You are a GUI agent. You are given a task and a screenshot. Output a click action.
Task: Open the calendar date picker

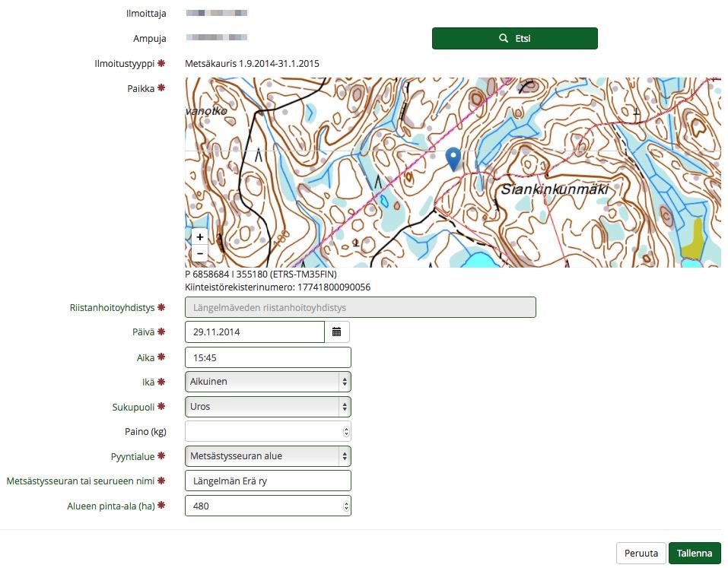[x=336, y=332]
